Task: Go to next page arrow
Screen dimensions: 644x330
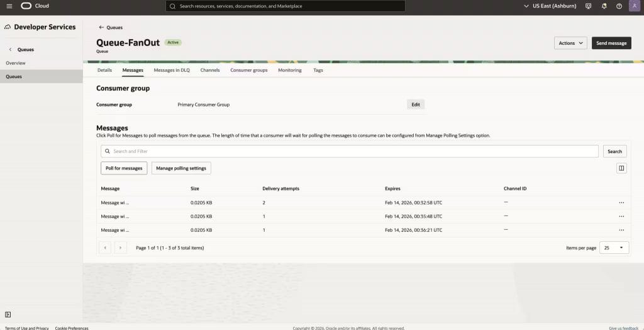Action: (x=120, y=247)
